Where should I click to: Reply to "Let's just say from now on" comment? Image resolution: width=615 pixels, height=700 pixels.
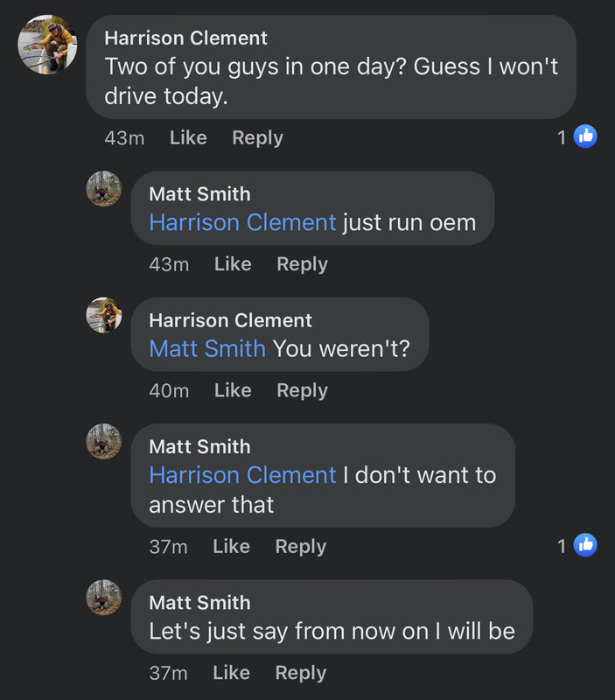point(301,673)
